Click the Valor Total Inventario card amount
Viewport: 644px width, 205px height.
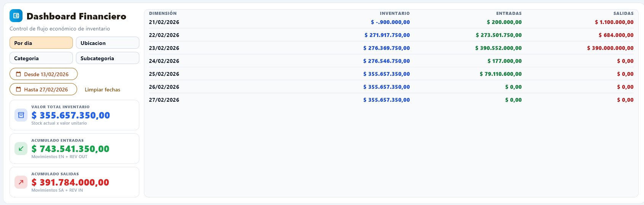pyautogui.click(x=71, y=115)
